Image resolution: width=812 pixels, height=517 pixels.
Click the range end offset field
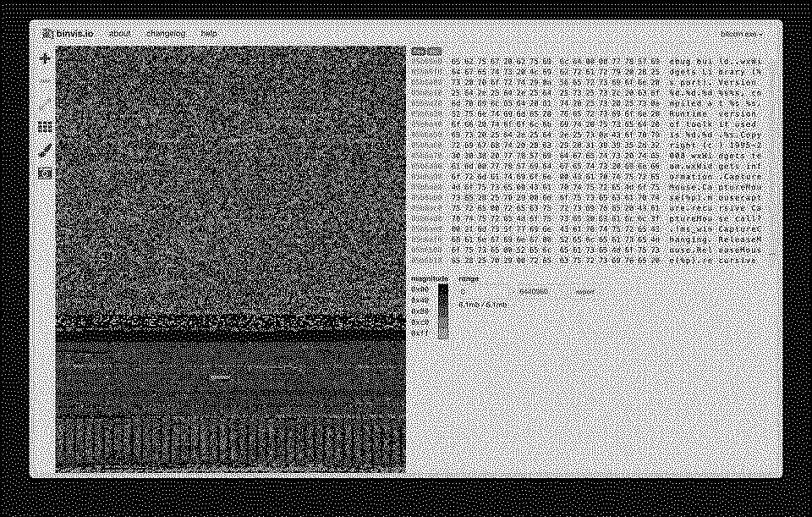[541, 292]
